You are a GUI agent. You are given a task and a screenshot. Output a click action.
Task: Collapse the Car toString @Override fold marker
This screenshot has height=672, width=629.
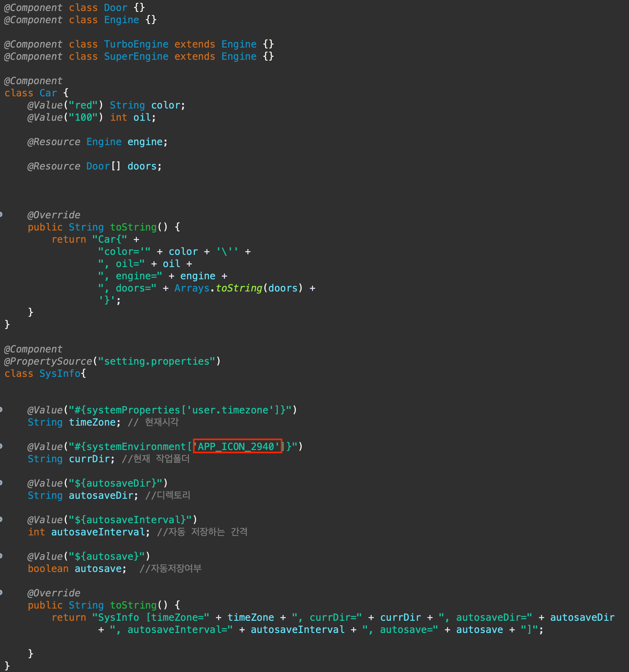click(x=1, y=214)
